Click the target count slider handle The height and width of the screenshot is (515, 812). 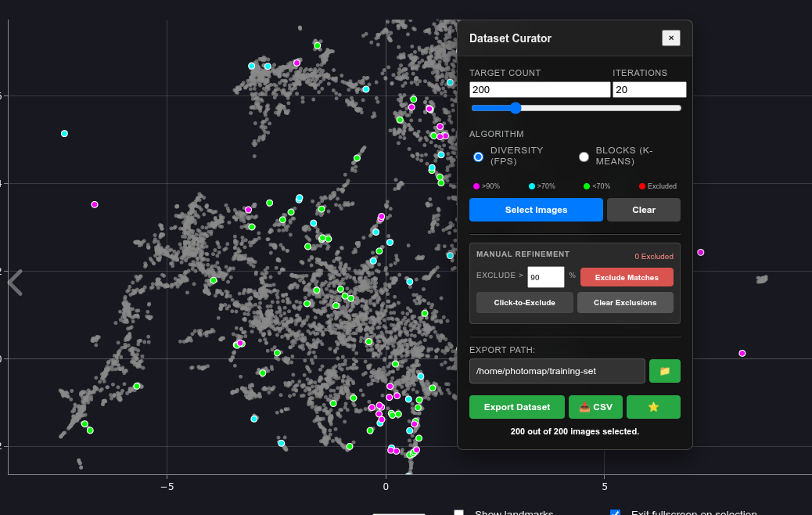click(x=515, y=108)
